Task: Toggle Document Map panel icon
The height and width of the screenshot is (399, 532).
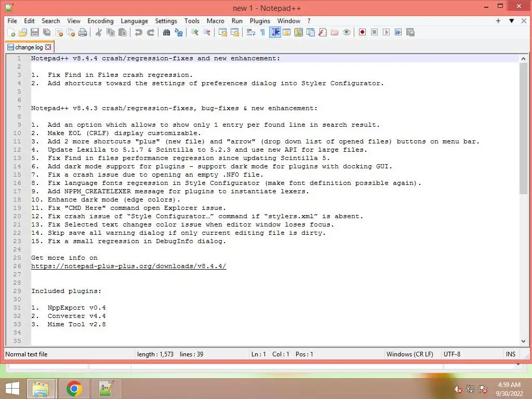Action: [x=299, y=32]
